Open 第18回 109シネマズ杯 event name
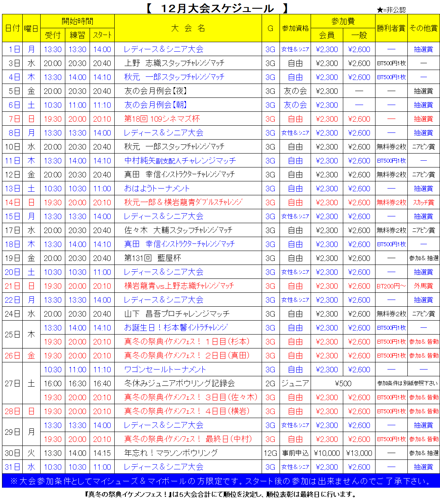The width and height of the screenshot is (440, 504). [162, 119]
